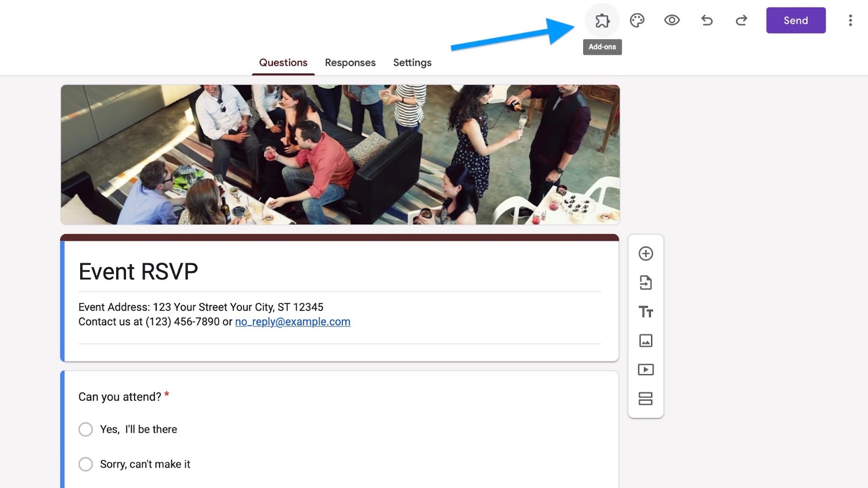Click the Send button
Image resolution: width=868 pixels, height=488 pixels.
click(795, 21)
